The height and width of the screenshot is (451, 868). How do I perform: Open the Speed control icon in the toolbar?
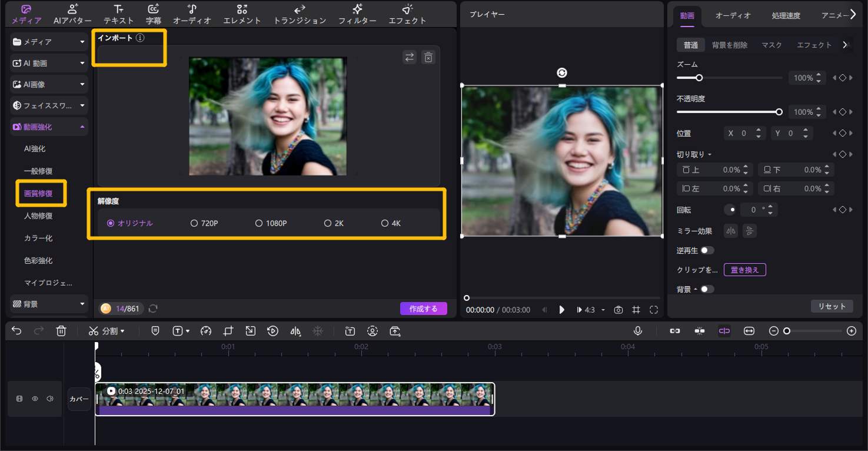coord(206,331)
